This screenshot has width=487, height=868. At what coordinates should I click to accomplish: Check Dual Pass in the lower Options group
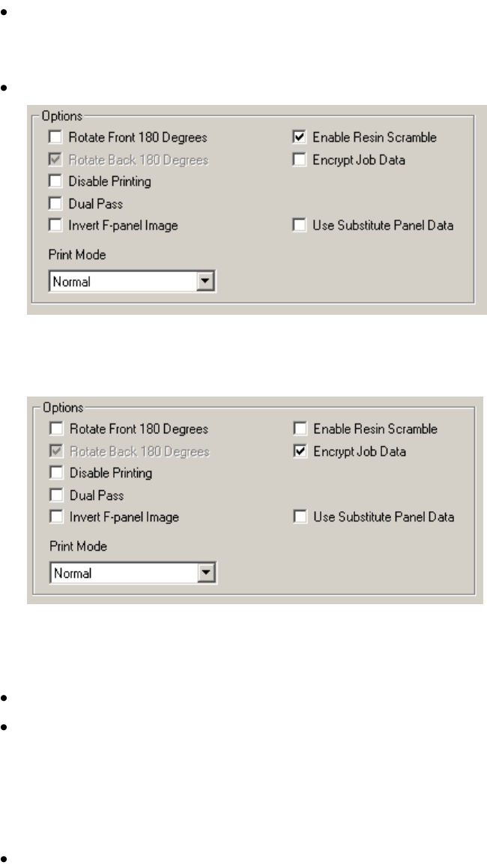[x=56, y=495]
